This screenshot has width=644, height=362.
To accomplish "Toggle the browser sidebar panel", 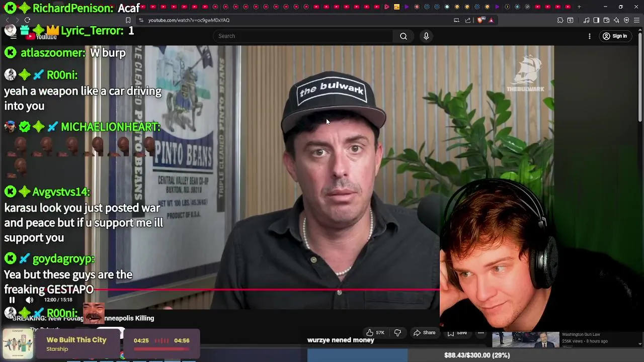I will pos(596,20).
